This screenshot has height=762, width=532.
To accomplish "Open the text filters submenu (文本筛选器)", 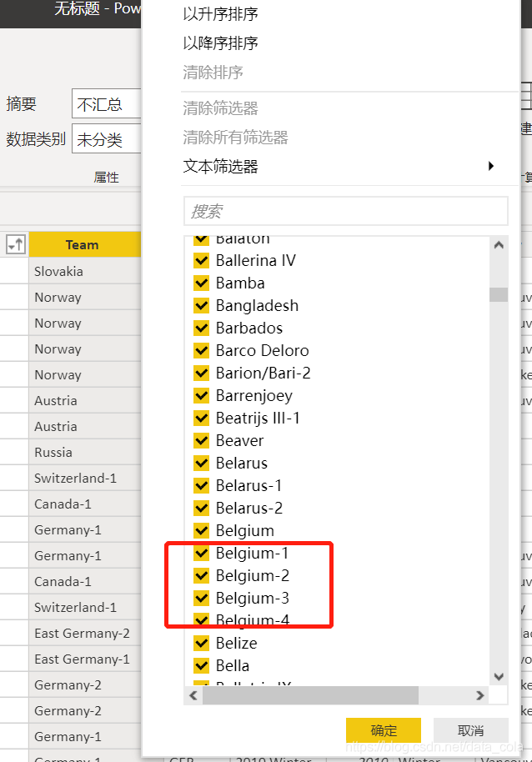I will coord(220,167).
